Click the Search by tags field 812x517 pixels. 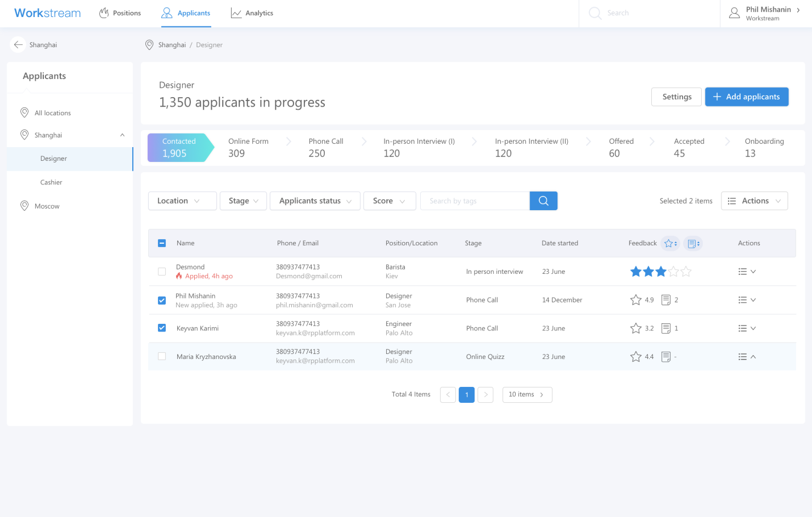[x=475, y=201]
